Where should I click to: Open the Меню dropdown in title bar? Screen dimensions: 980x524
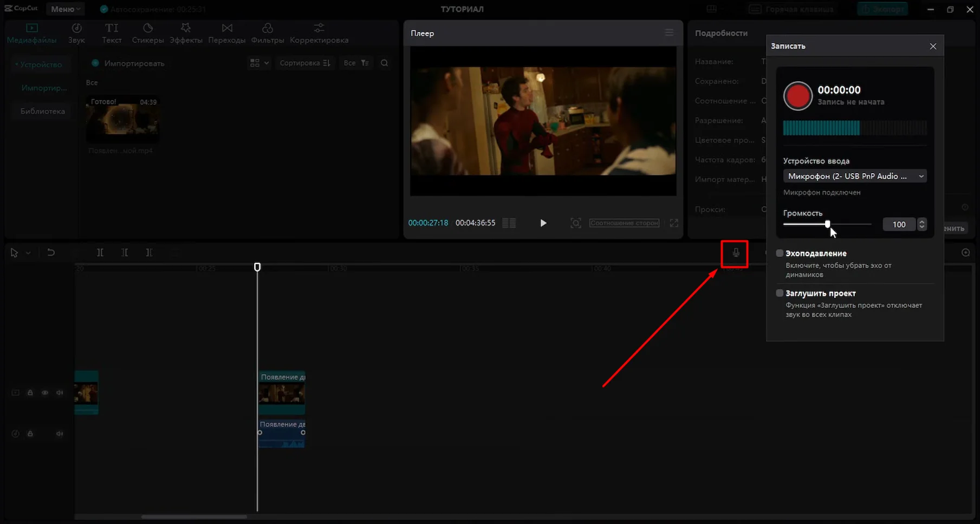[x=66, y=9]
